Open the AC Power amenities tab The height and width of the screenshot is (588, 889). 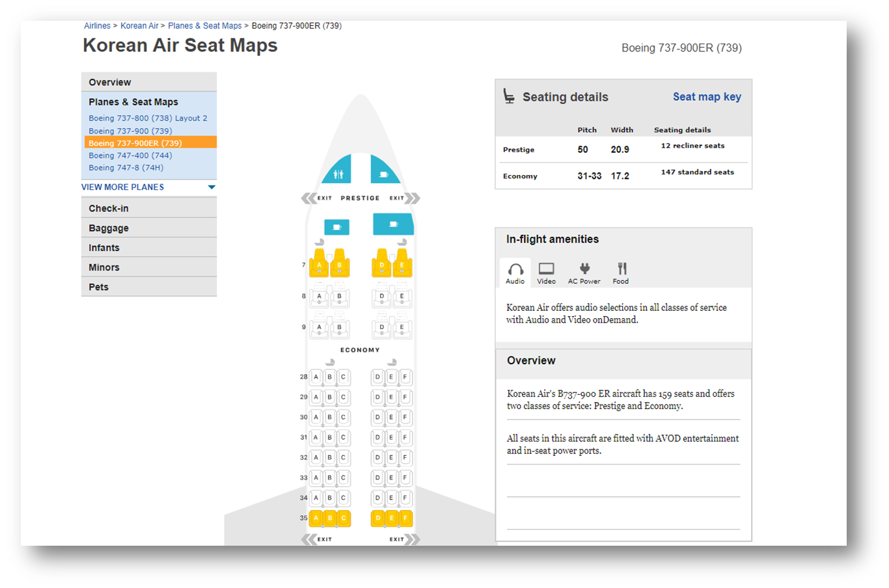(584, 273)
